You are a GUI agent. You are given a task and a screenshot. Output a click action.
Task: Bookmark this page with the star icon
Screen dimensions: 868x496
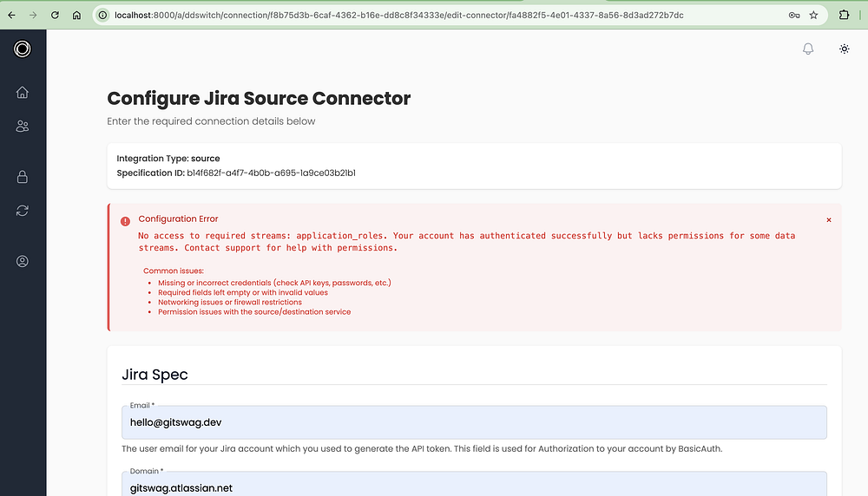(x=814, y=15)
